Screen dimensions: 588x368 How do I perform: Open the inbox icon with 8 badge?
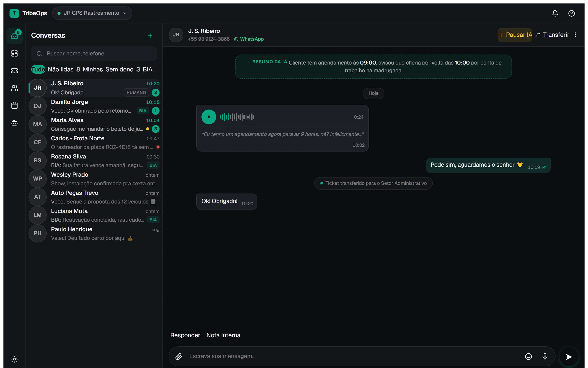pyautogui.click(x=14, y=36)
